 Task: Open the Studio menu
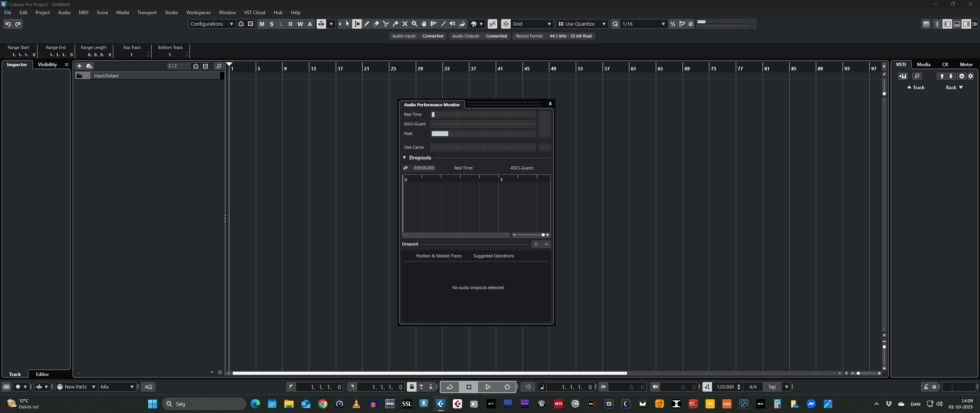171,13
